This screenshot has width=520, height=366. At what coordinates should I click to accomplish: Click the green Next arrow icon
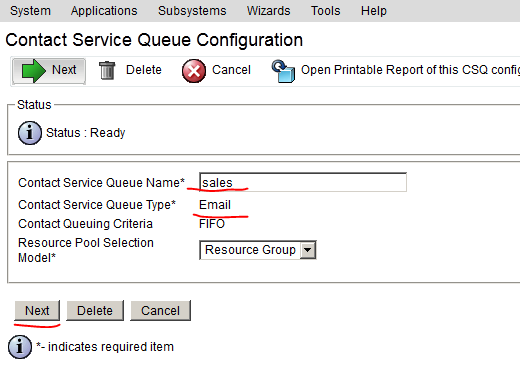pyautogui.click(x=33, y=71)
